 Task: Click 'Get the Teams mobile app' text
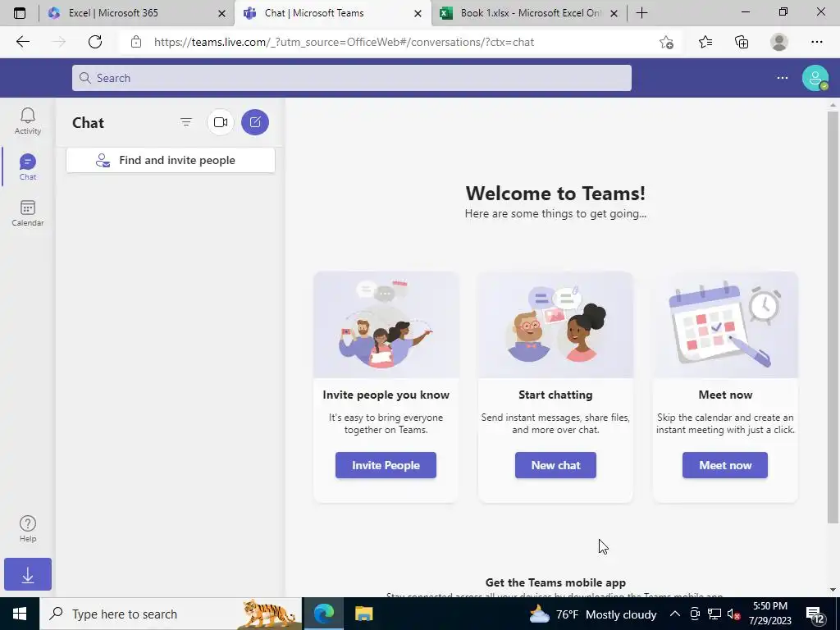[x=555, y=582]
